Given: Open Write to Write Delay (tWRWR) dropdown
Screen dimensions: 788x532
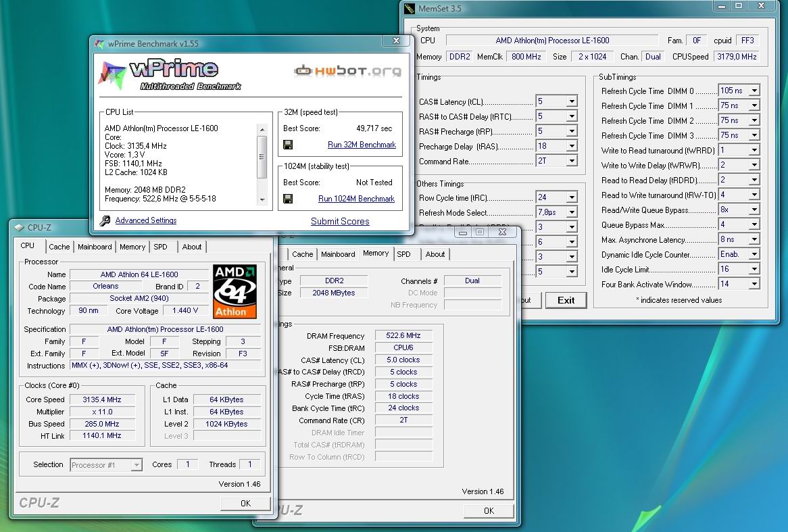Looking at the screenshot, I should point(754,165).
